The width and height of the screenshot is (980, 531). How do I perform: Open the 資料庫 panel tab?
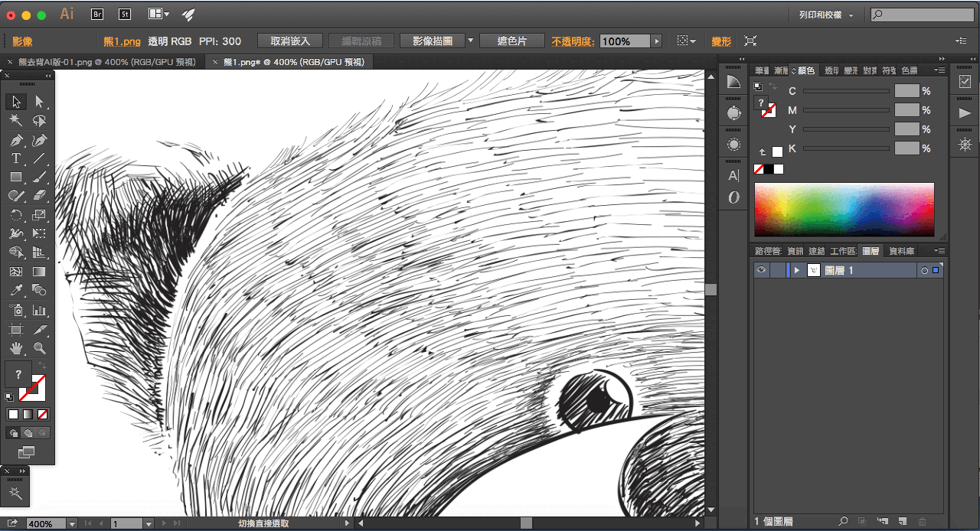coord(902,251)
